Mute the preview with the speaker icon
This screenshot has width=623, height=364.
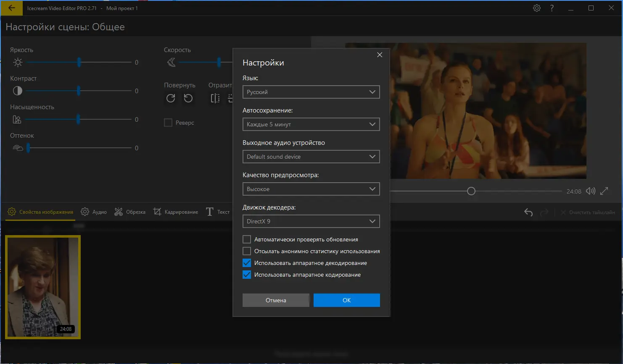tap(591, 191)
